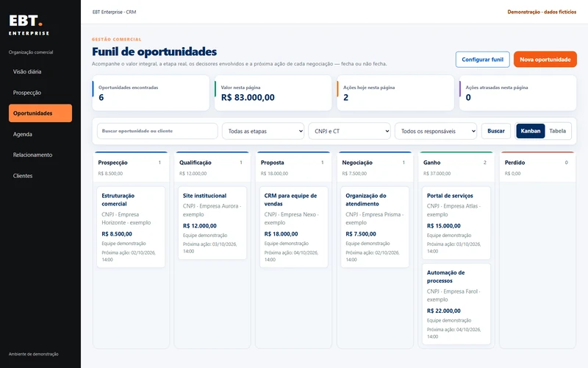Click the R$ 7.500,00 card value
The image size is (588, 368).
361,234
